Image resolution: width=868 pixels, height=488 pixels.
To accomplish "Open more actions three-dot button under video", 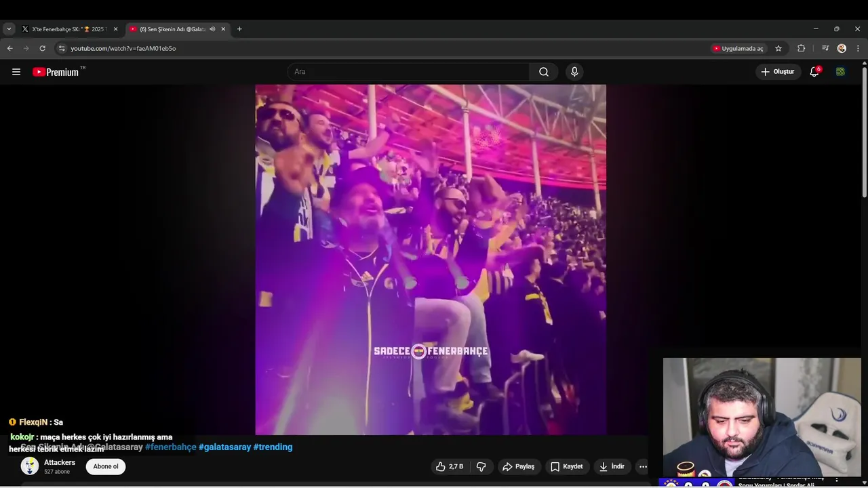I will 643,466.
